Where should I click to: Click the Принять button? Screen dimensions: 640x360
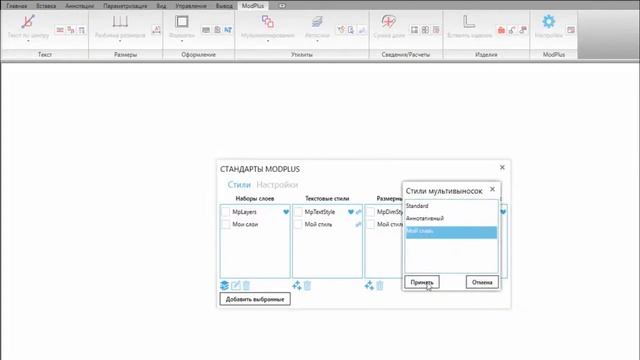point(422,282)
